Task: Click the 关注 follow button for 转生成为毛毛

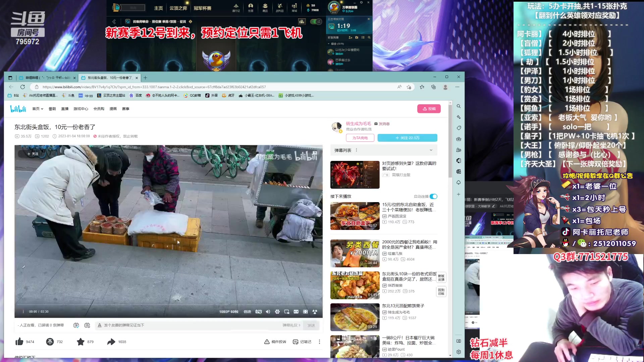Action: 407,137
